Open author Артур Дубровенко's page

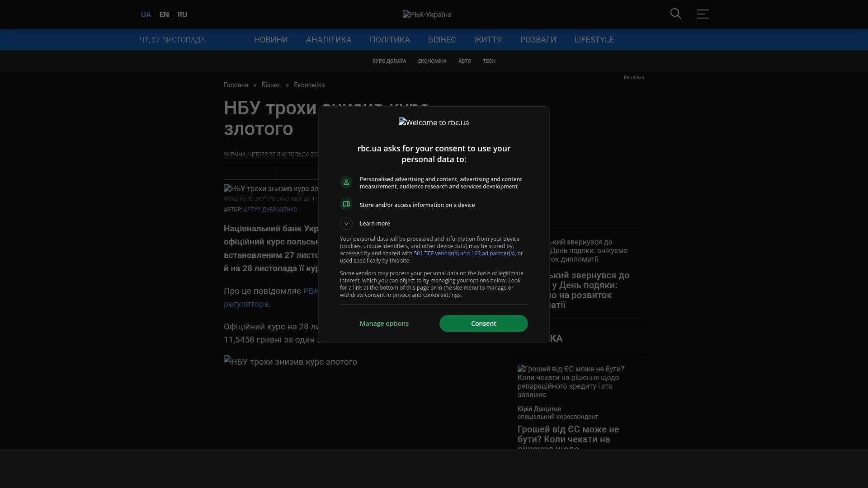click(270, 210)
